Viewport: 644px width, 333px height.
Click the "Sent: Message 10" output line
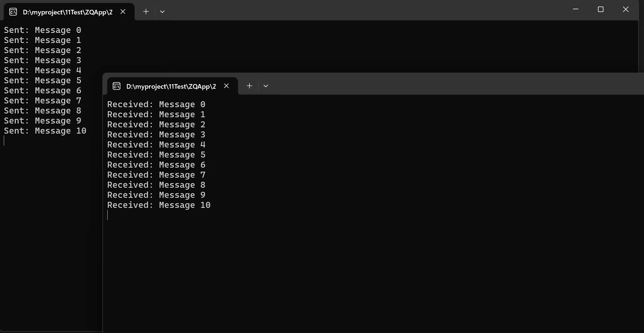tap(45, 131)
